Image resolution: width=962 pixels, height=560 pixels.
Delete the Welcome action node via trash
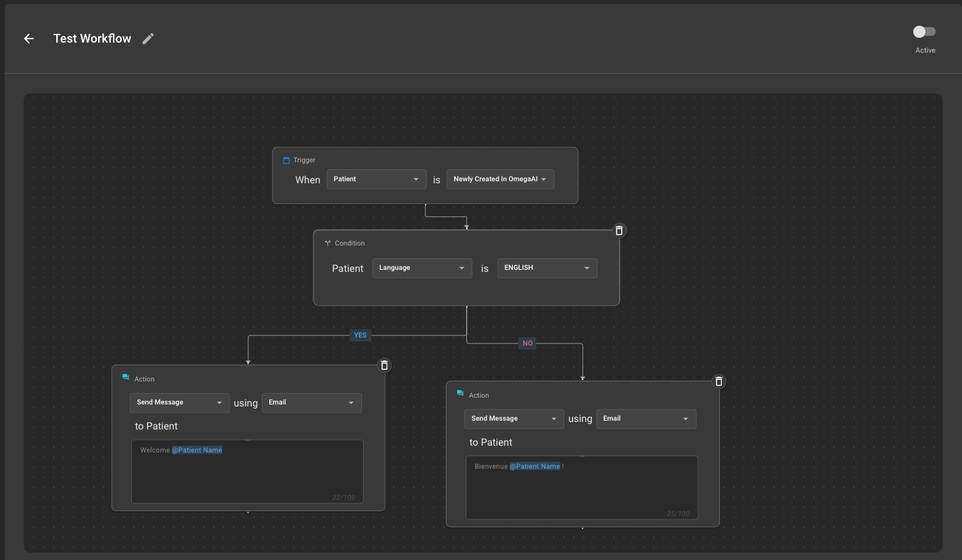click(x=384, y=365)
